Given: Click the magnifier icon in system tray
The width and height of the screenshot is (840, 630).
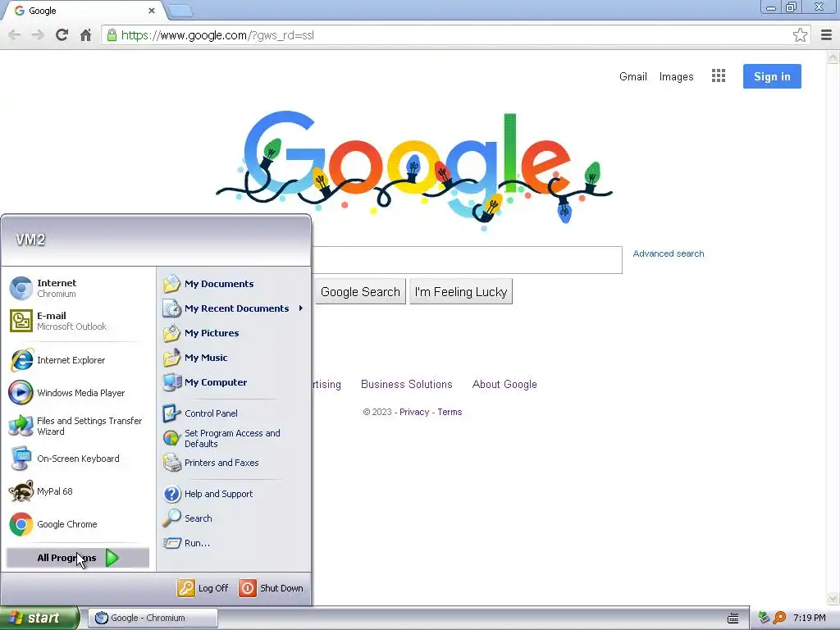Looking at the screenshot, I should click(x=779, y=618).
